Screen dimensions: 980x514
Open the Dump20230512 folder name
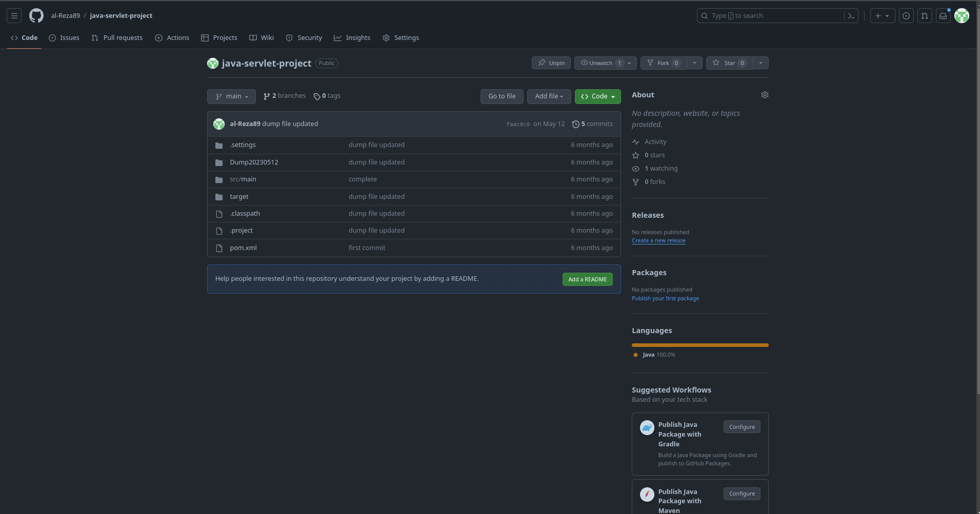pos(254,162)
